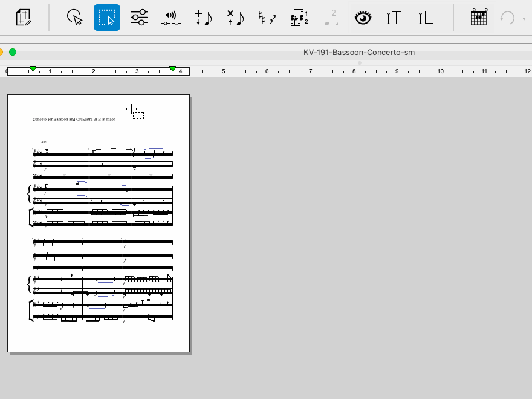The height and width of the screenshot is (399, 532).
Task: Toggle the eye visibility tool
Action: 363,18
